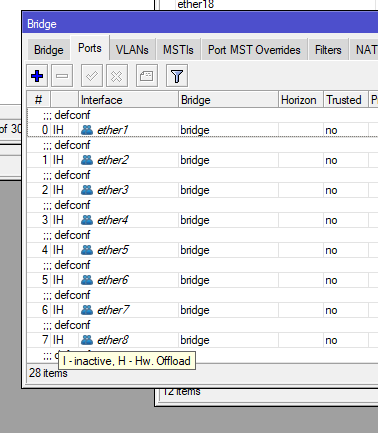Click the defconf comment above ether5
Image resolution: width=378 pixels, height=433 pixels.
coord(67,235)
